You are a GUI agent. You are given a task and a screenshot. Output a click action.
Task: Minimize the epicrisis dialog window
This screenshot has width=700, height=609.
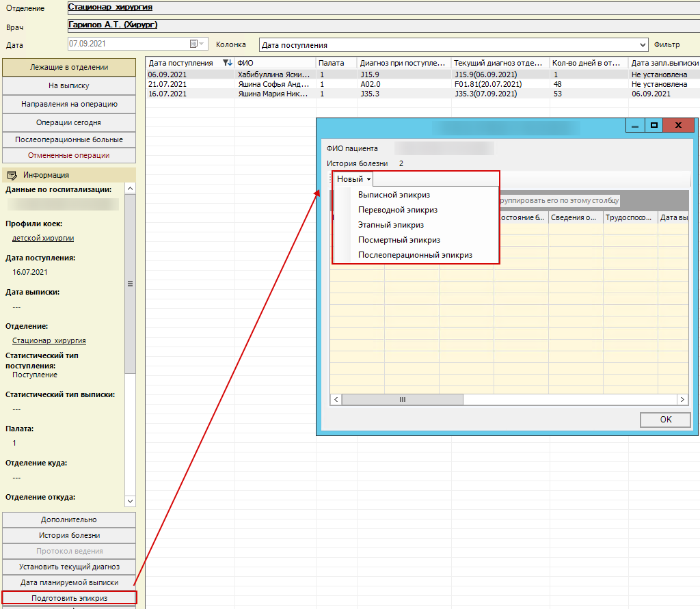pos(635,126)
